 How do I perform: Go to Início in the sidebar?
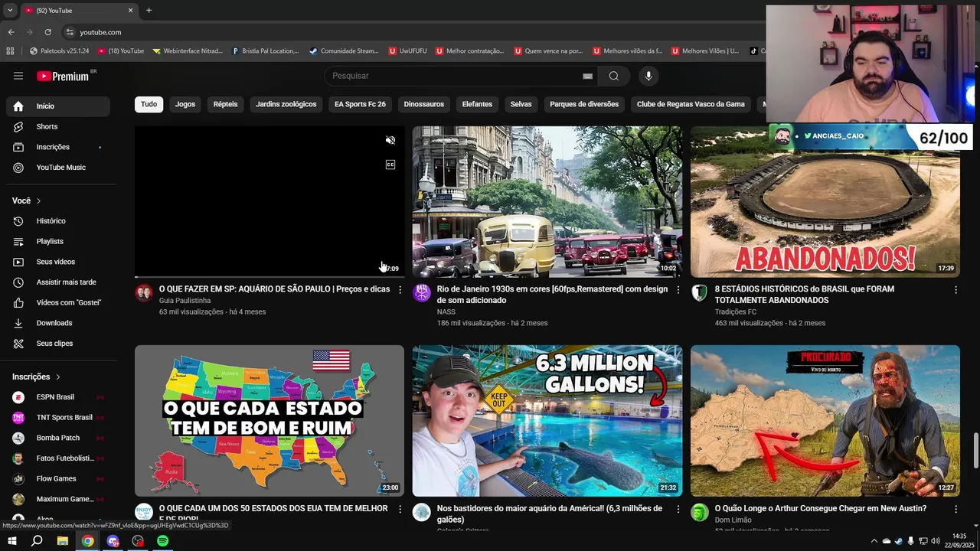tap(58, 106)
